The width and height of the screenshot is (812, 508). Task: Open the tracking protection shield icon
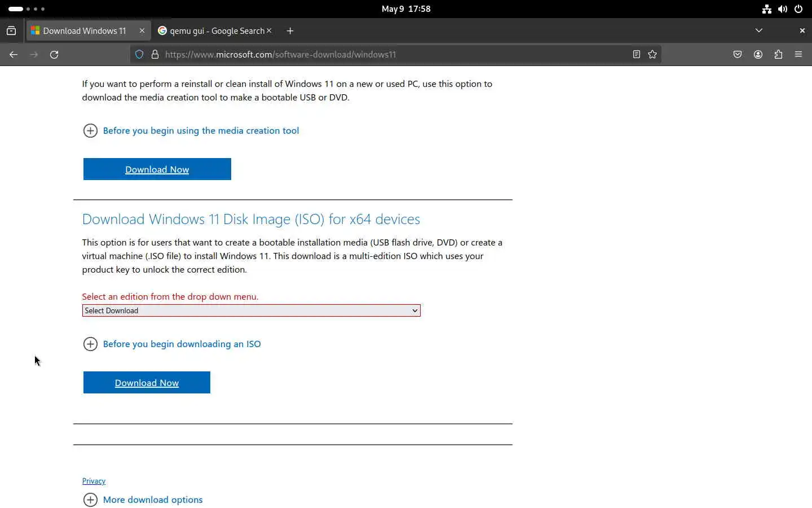(x=139, y=55)
